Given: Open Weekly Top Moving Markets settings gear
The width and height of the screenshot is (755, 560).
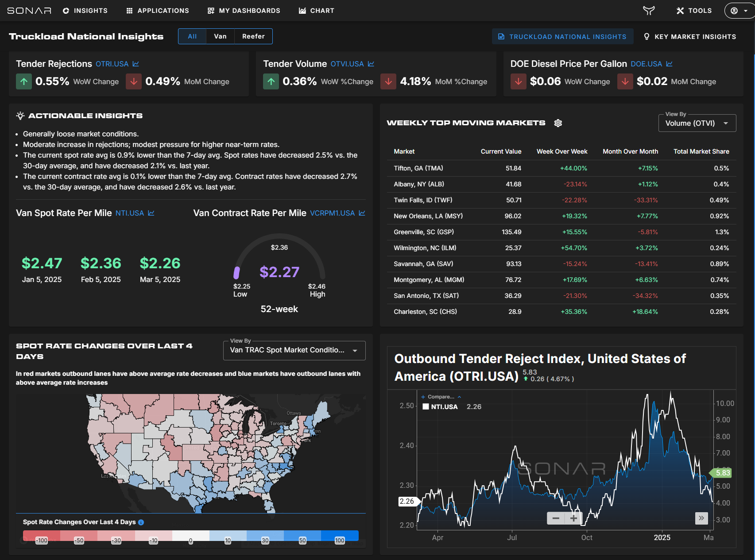Looking at the screenshot, I should pyautogui.click(x=558, y=123).
